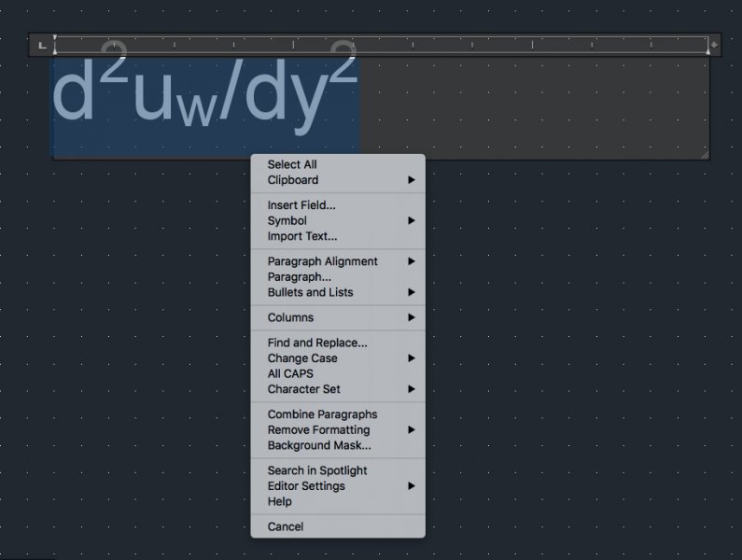Screen dimensions: 742x560
Task: Open the Bullets and Lists submenu
Action: [338, 292]
